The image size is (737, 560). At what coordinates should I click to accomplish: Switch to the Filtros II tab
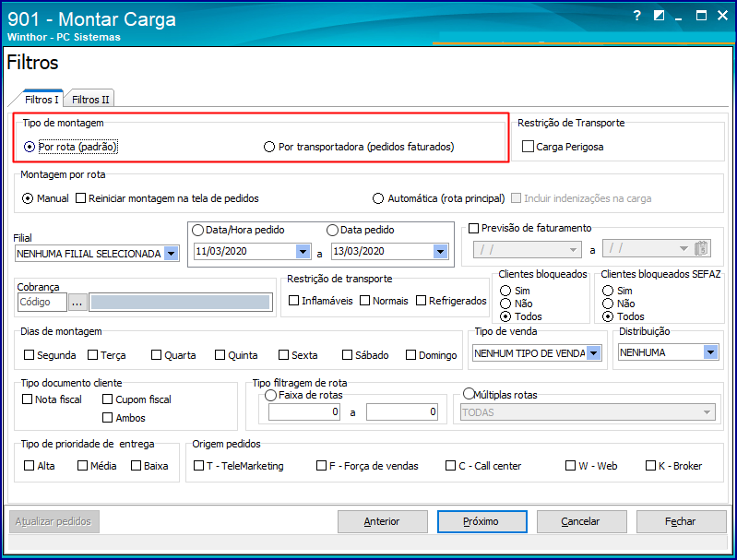coord(90,100)
